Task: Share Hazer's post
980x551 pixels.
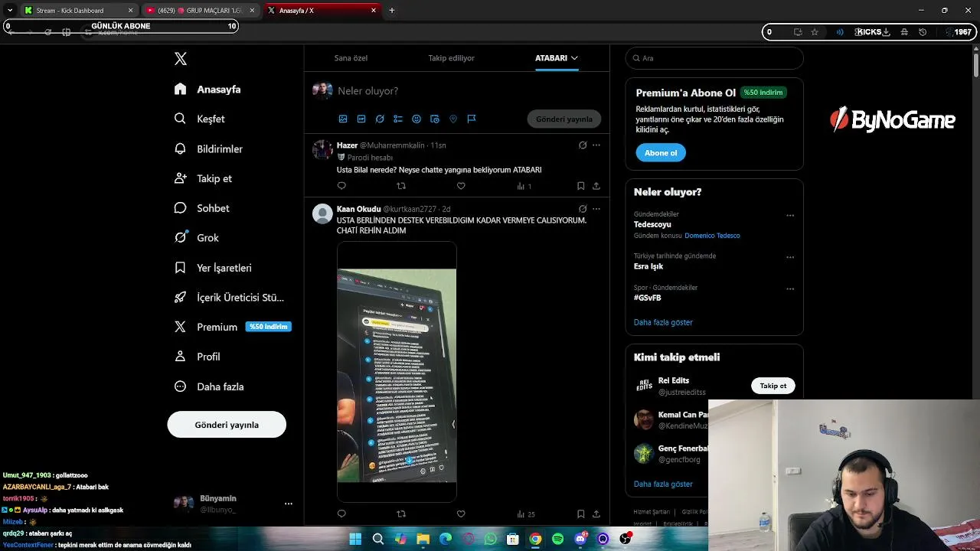Action: click(596, 186)
